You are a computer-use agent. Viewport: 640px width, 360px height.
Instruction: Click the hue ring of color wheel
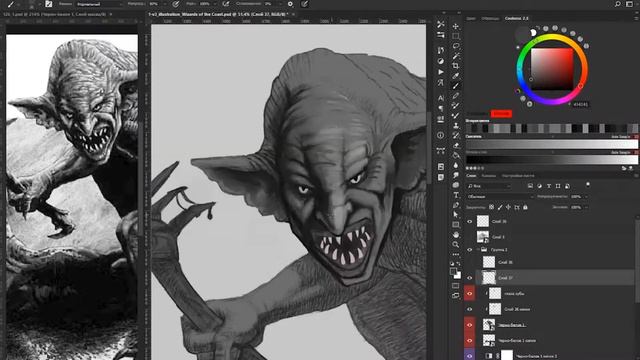552,37
